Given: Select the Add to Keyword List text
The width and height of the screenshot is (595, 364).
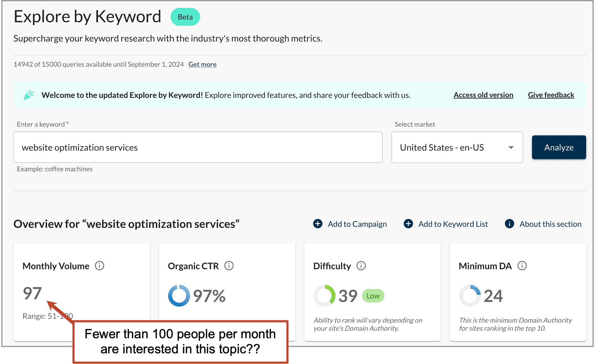Looking at the screenshot, I should pos(453,224).
